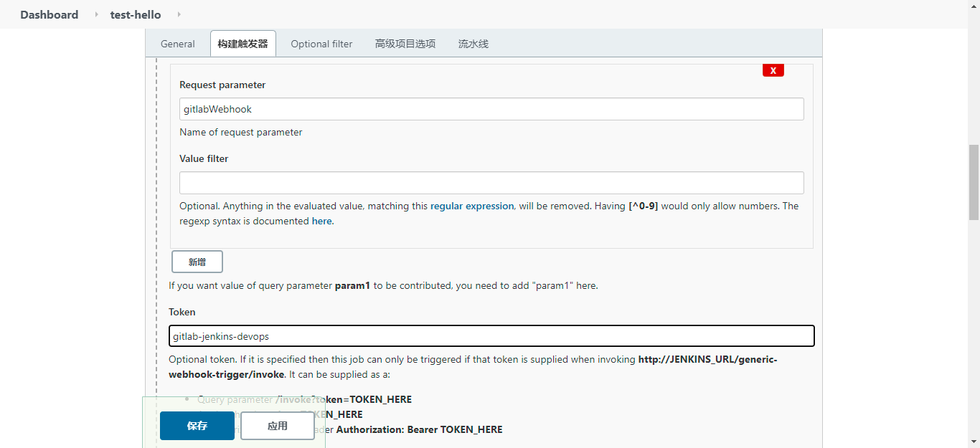Open the Dashboard breadcrumb link
This screenshot has width=980, height=448.
(49, 14)
